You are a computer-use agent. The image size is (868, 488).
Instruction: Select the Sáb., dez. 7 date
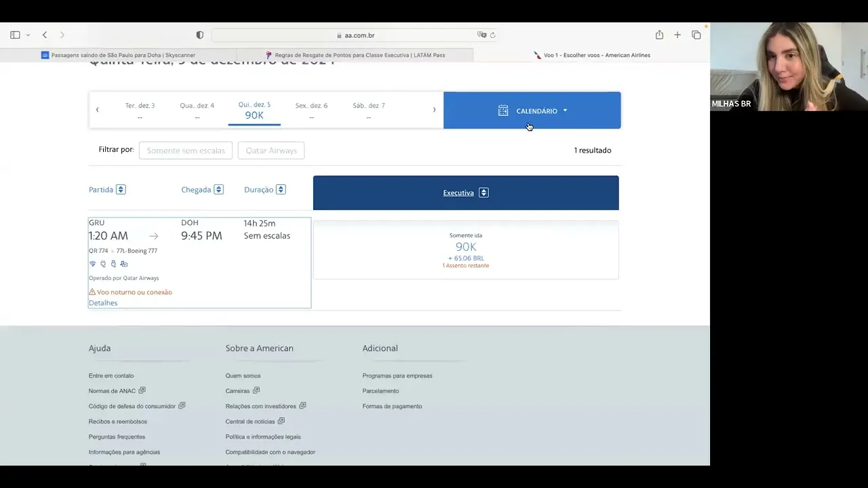(369, 111)
